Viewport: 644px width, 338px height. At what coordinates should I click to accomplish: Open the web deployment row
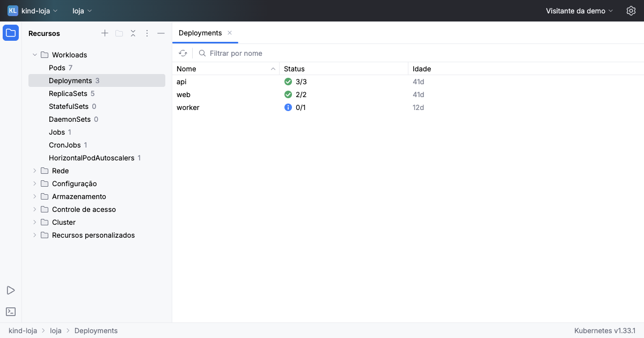[x=408, y=94]
